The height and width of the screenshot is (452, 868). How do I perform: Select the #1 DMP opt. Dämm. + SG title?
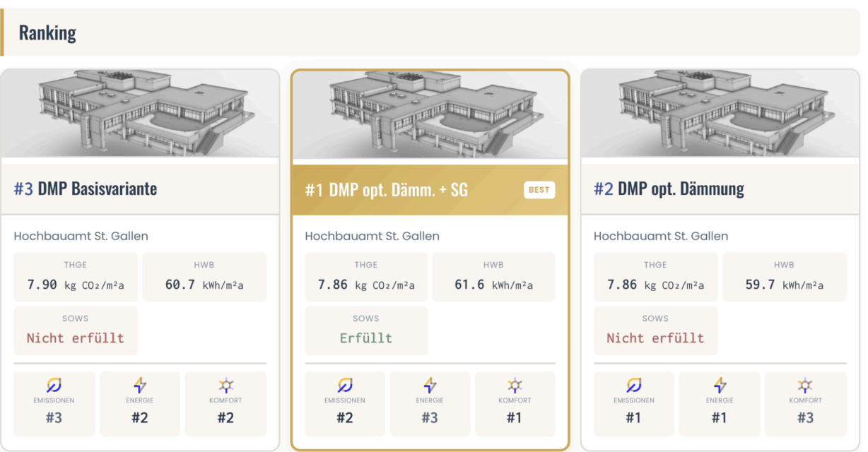(387, 190)
